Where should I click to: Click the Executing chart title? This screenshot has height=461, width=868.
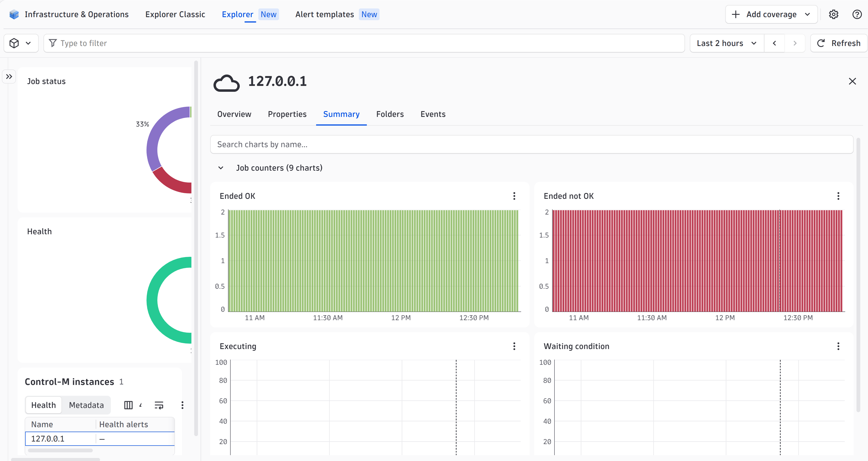[238, 346]
